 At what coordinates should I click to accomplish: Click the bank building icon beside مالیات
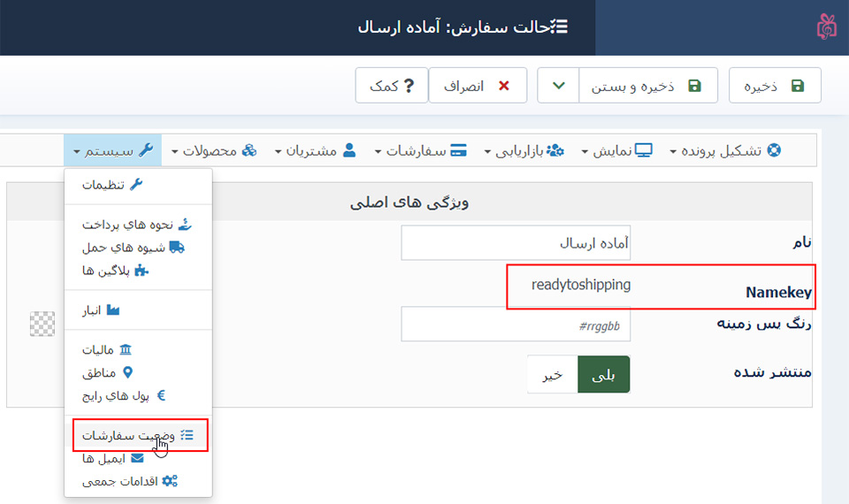125,349
